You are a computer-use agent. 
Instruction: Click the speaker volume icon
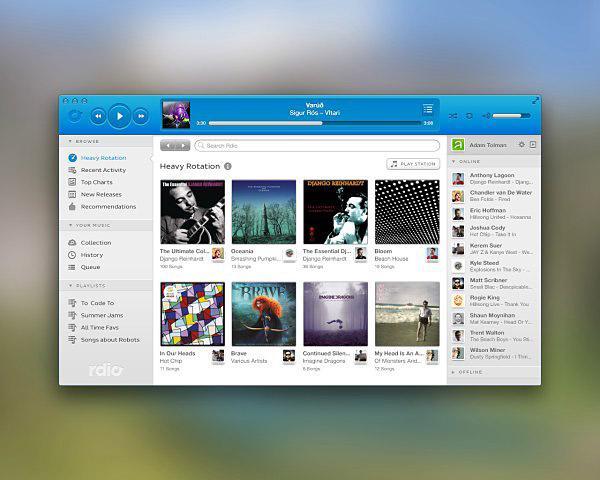coord(486,116)
